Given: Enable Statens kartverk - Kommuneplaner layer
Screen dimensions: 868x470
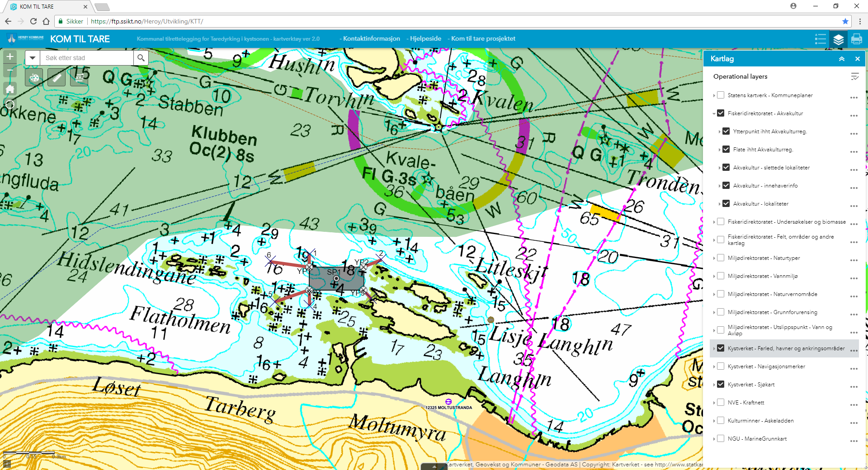Looking at the screenshot, I should click(721, 95).
